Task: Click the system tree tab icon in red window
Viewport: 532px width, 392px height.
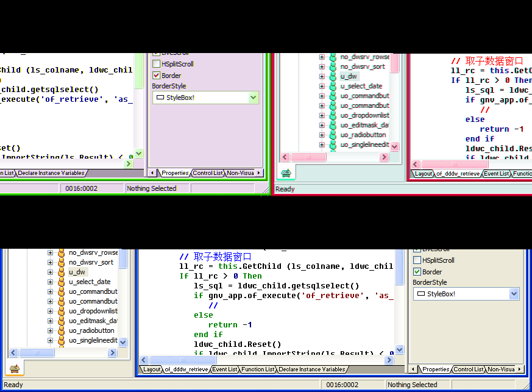Action: click(x=286, y=173)
